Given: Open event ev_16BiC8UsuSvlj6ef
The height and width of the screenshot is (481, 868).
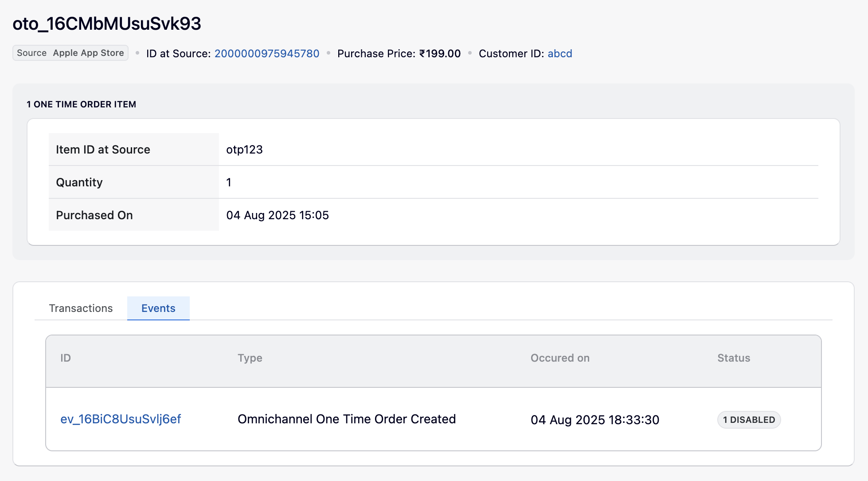Looking at the screenshot, I should [x=121, y=419].
